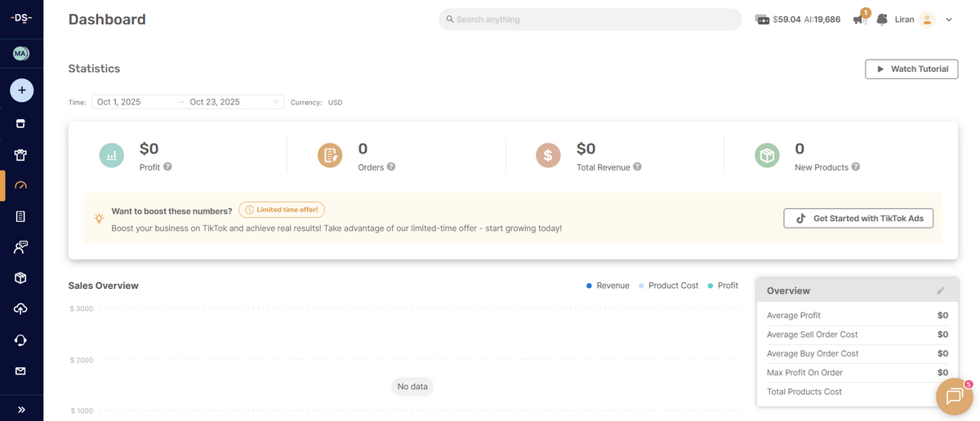Expand the Liran account dropdown chevron
Screen dimensions: 980x421
[x=949, y=20]
